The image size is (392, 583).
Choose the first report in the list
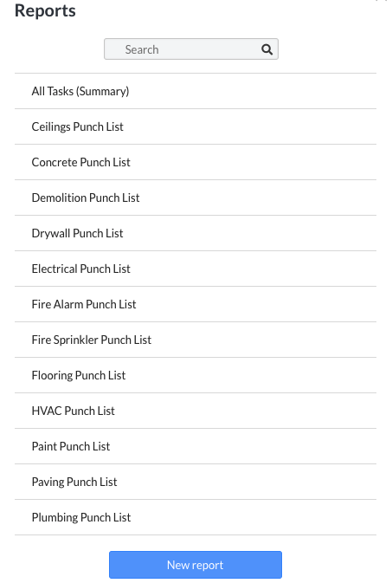(196, 91)
